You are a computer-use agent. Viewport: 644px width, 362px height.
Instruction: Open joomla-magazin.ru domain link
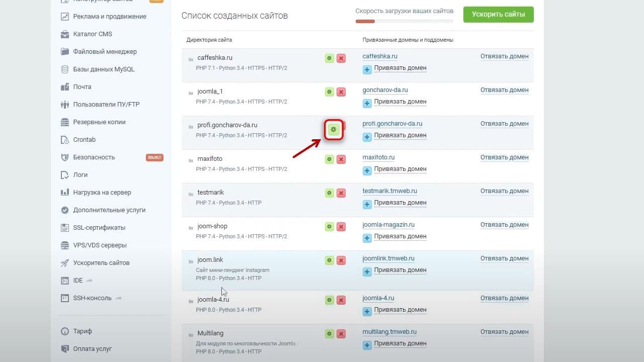coord(388,225)
